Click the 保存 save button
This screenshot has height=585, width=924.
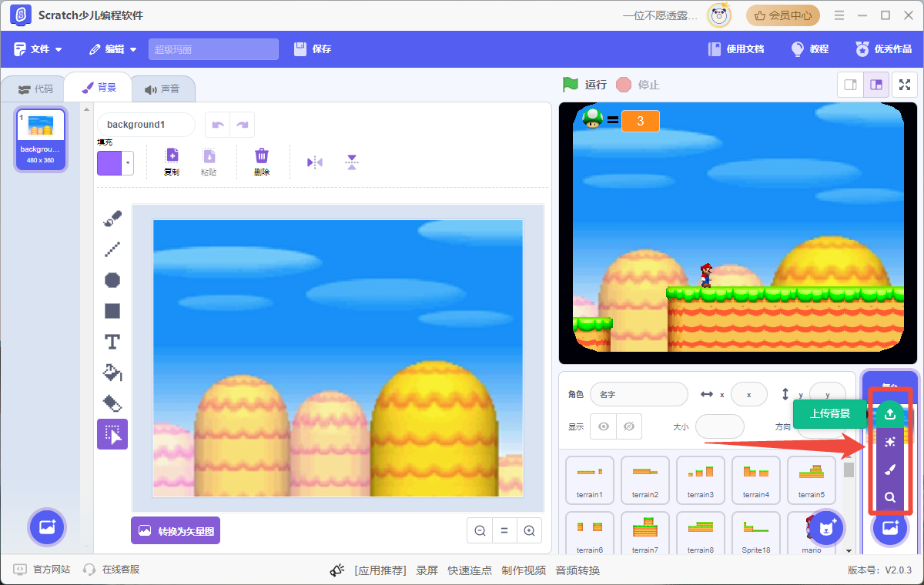[x=313, y=49]
